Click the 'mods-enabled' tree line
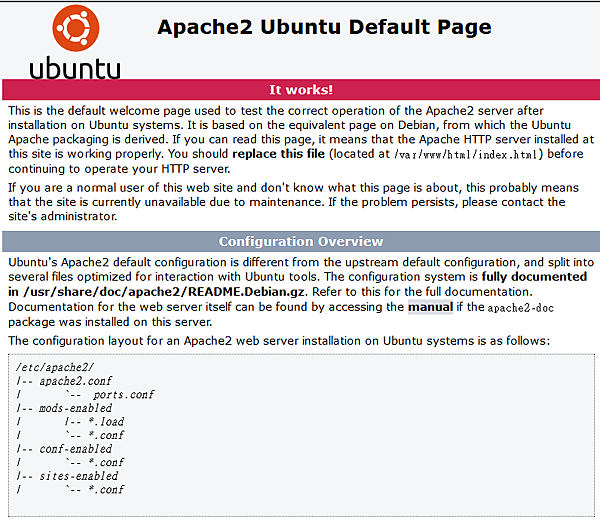 click(x=75, y=408)
